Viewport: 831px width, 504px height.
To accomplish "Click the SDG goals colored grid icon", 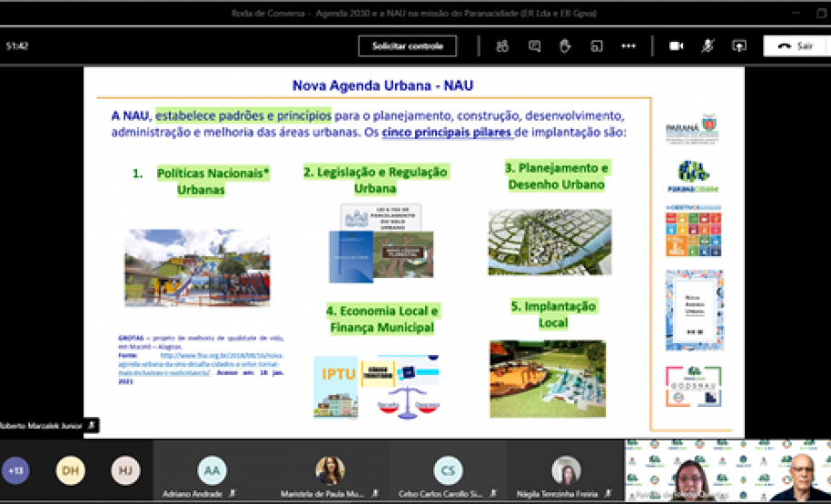I will (x=693, y=231).
